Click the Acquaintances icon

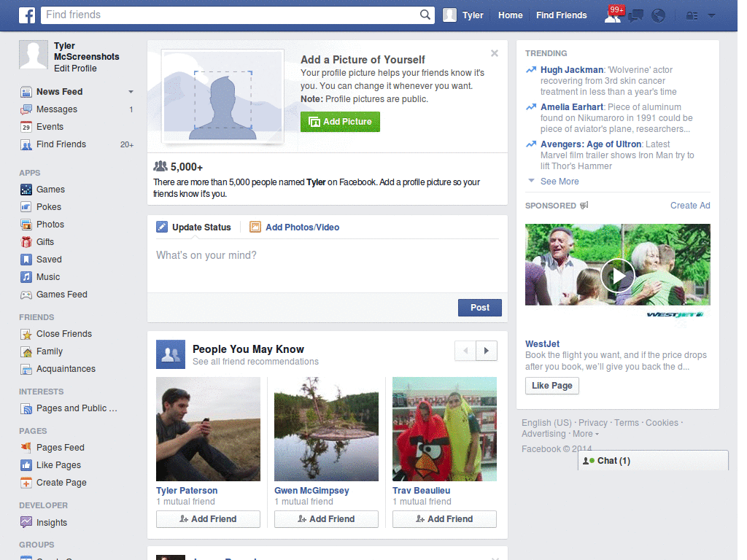click(26, 369)
